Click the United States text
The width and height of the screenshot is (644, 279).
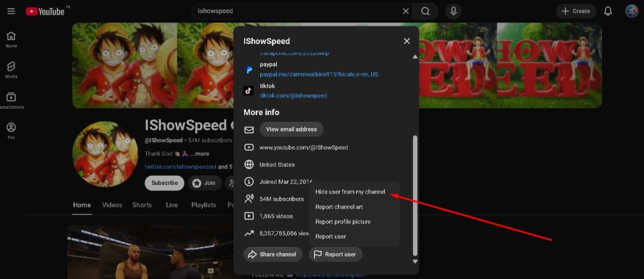[x=277, y=165]
